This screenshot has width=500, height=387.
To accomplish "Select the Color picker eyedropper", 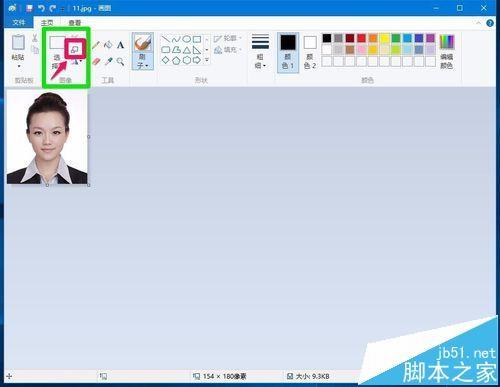I will point(108,61).
